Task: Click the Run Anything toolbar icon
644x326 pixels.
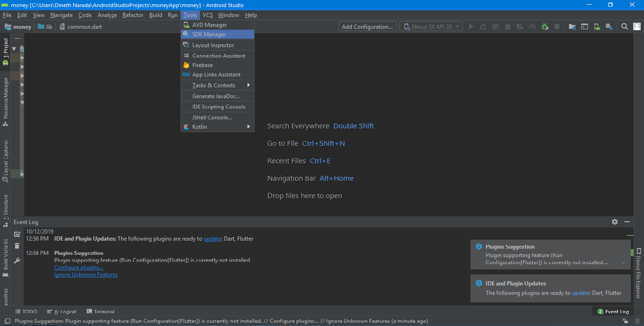Action: (585, 27)
